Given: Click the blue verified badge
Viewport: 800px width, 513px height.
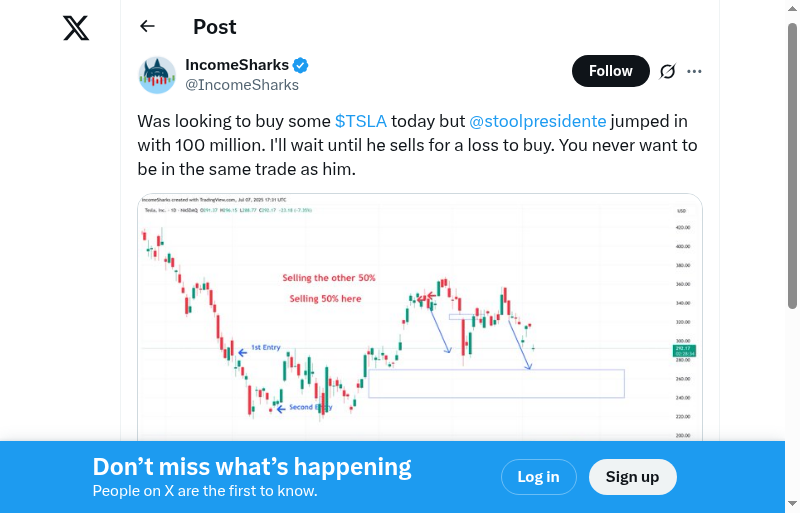Looking at the screenshot, I should [x=301, y=65].
